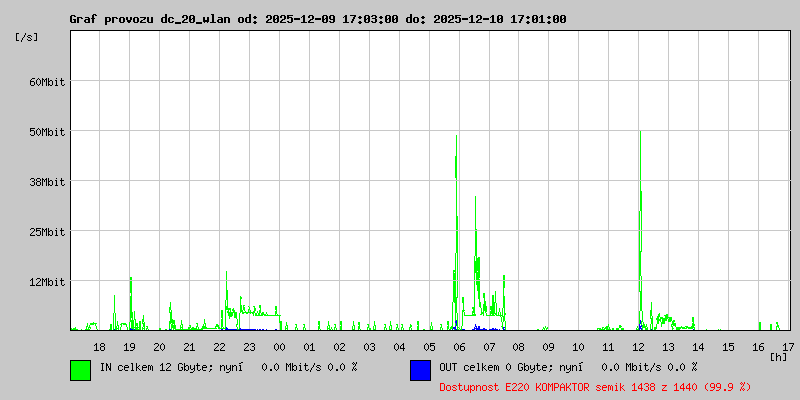Click the '18' hour label on x-axis

pos(99,347)
